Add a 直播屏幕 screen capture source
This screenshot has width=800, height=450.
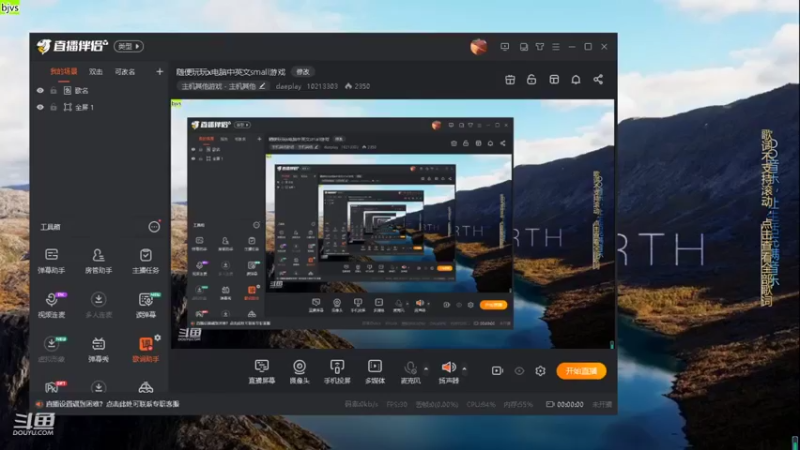[x=262, y=371]
